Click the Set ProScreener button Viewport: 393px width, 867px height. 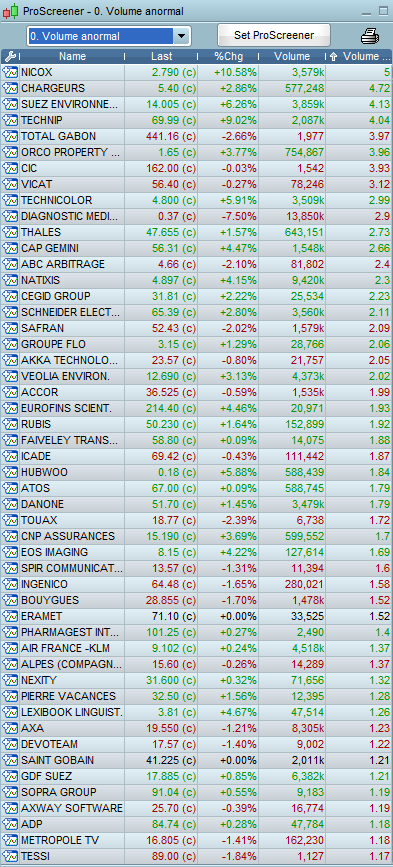[274, 35]
